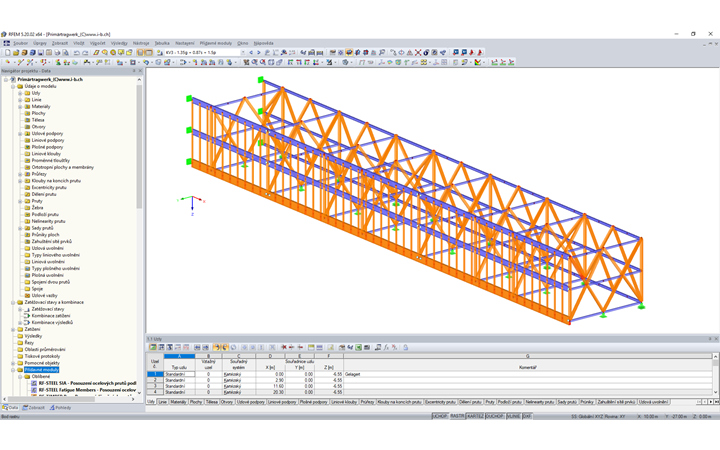
Task: Open the Zobrazit menu
Action: tap(60, 43)
